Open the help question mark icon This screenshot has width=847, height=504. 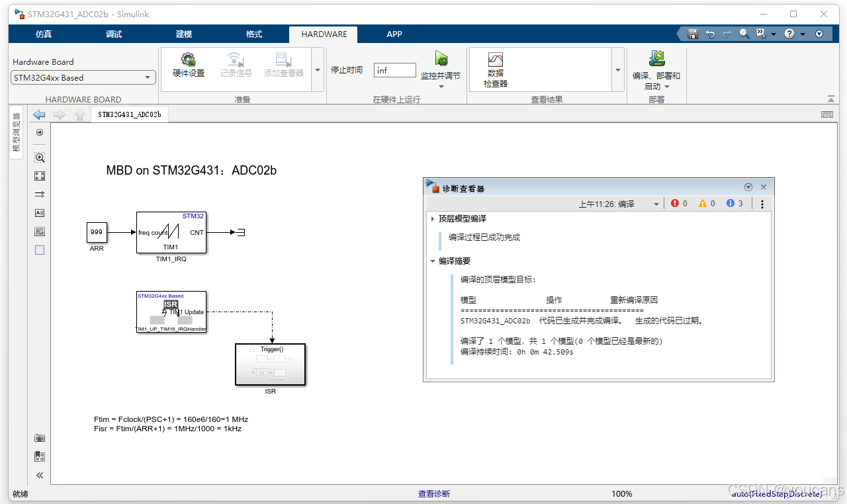tap(789, 34)
